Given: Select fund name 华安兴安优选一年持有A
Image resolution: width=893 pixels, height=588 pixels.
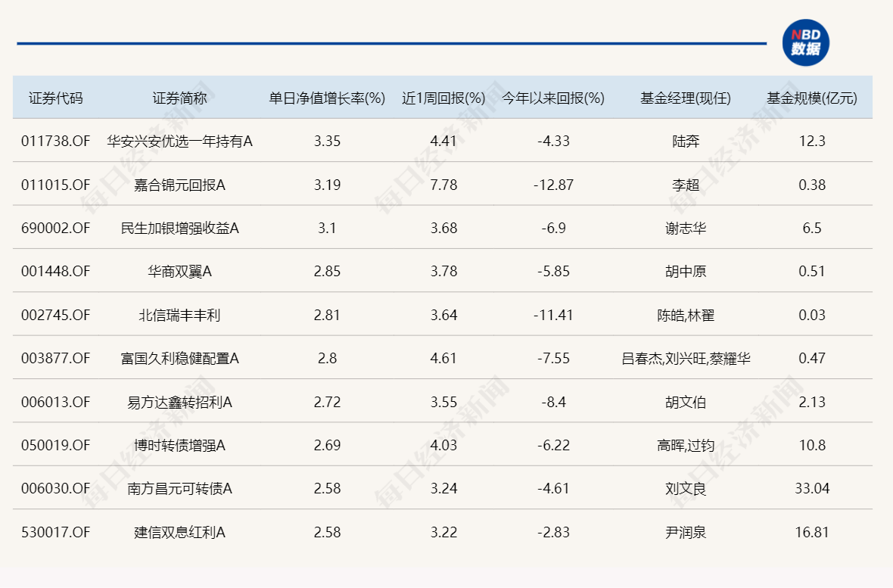Looking at the screenshot, I should pyautogui.click(x=179, y=141).
